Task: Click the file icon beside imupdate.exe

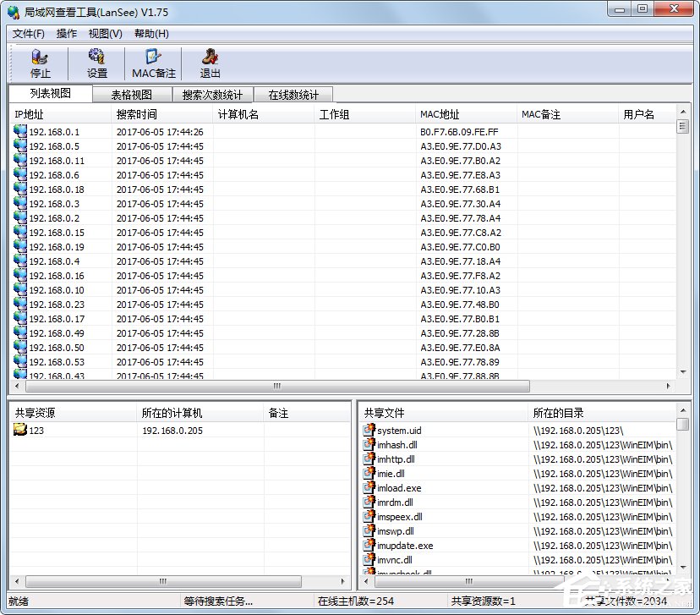Action: click(369, 546)
